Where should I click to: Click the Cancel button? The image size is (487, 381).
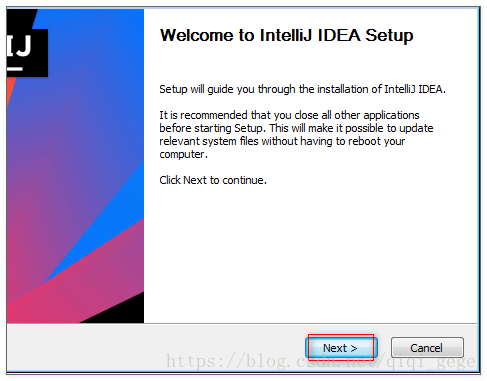pyautogui.click(x=427, y=348)
